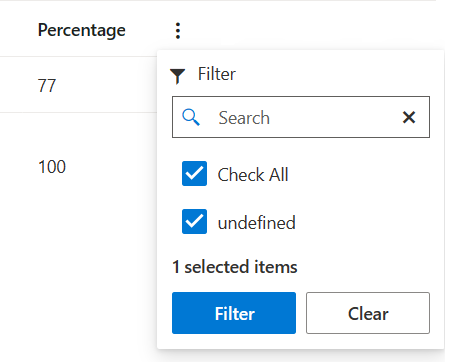Click the 1 selected items text
Image resolution: width=457 pixels, height=362 pixels.
235,267
